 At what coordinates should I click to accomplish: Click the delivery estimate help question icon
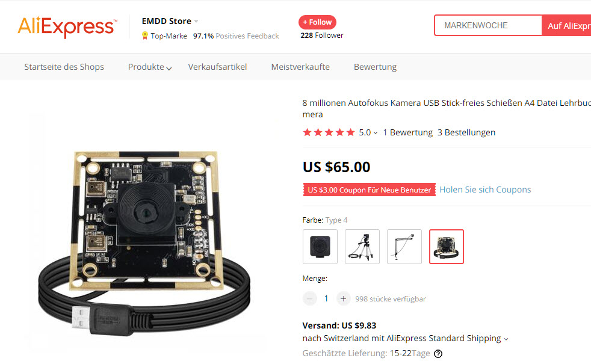[x=438, y=353]
